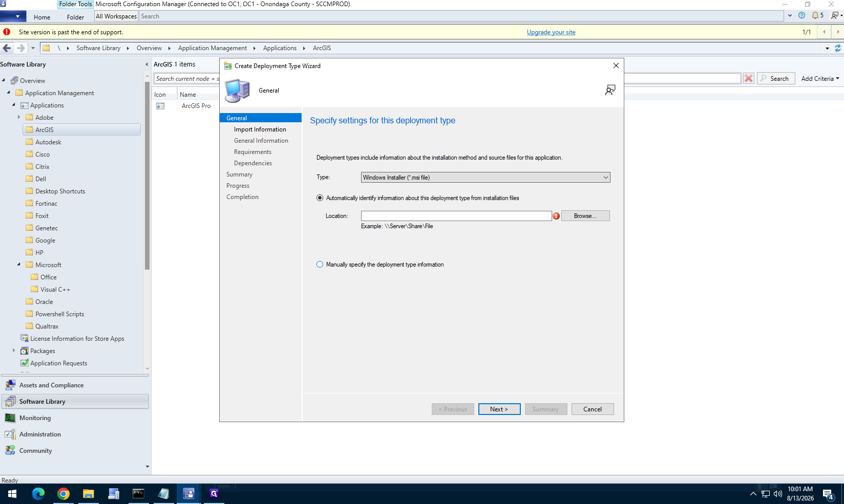
Task: Select automatically identify information radio button
Action: pyautogui.click(x=320, y=198)
